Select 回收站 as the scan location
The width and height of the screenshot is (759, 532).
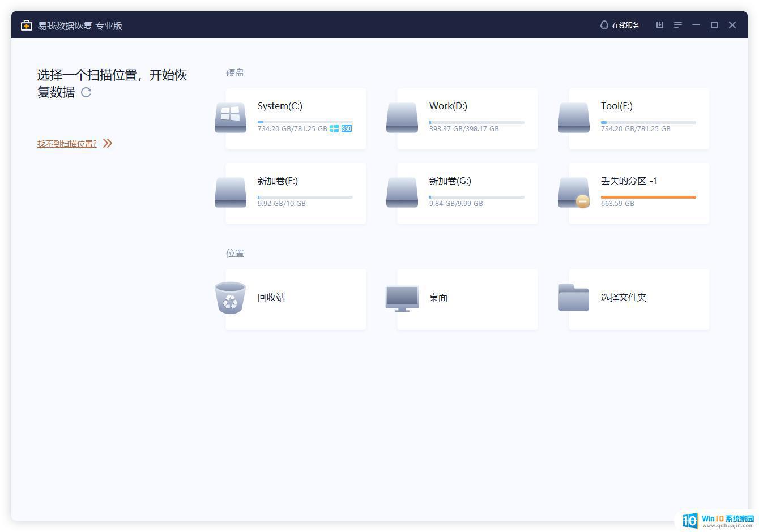[x=271, y=297]
